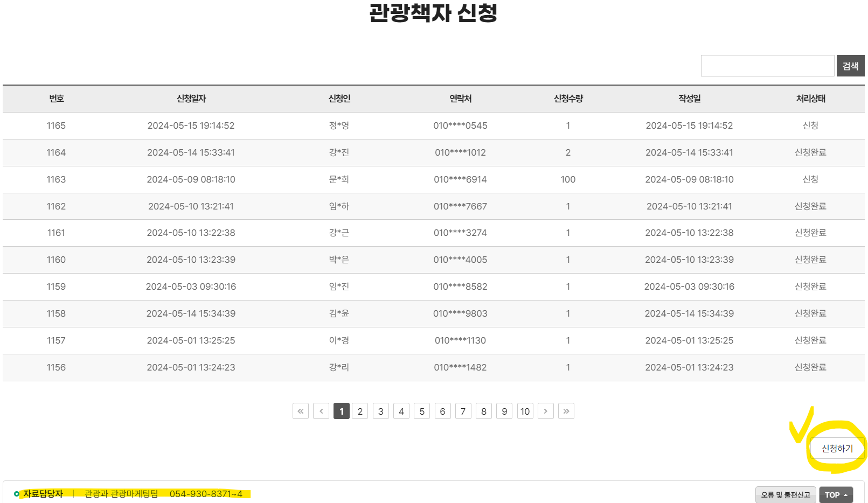Image resolution: width=868 pixels, height=503 pixels.
Task: Click row number 1159
Action: pos(56,287)
